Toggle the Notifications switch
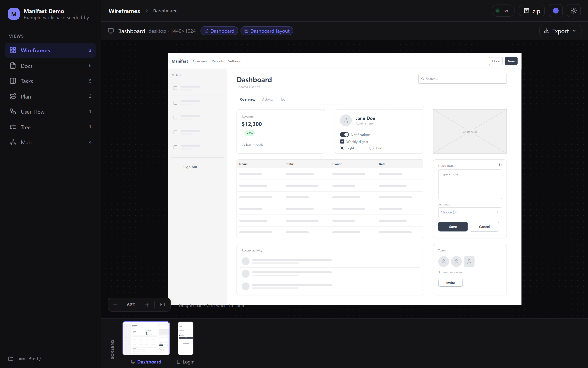This screenshot has height=368, width=588. [344, 135]
